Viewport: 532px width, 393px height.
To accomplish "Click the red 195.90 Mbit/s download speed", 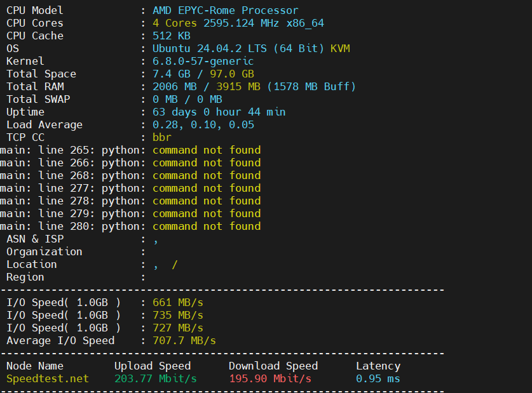I will point(269,379).
